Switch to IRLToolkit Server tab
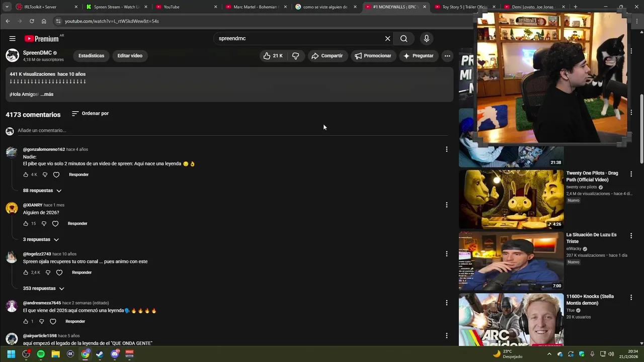 coord(47,7)
